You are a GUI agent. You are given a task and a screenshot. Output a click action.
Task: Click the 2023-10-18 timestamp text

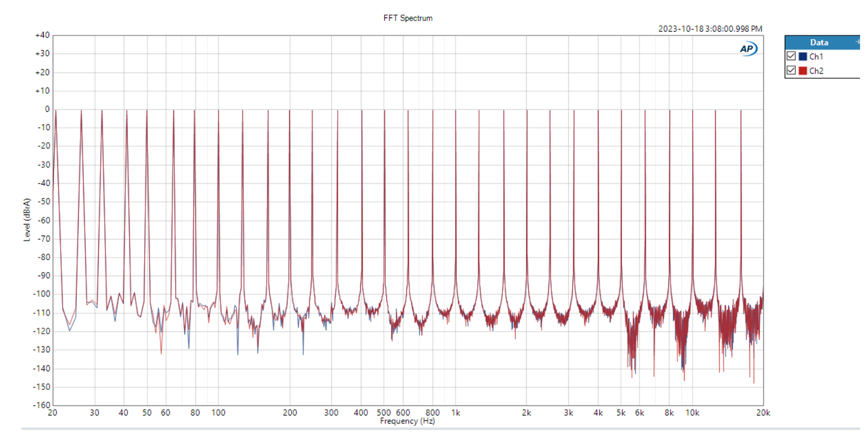coord(710,29)
